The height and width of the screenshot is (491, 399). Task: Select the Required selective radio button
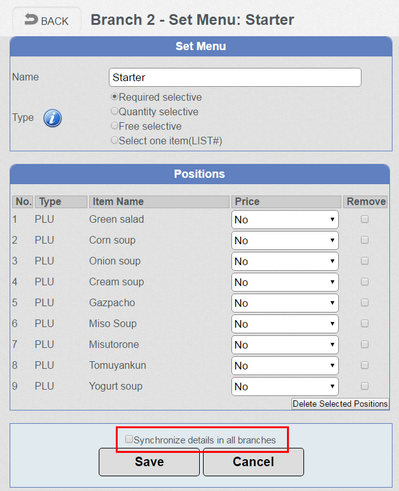pos(114,97)
